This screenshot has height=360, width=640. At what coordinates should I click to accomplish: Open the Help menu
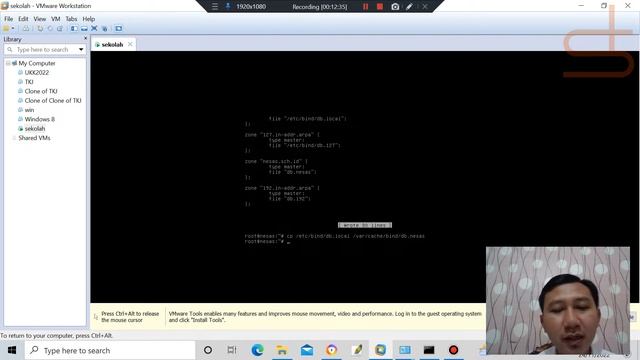(89, 19)
